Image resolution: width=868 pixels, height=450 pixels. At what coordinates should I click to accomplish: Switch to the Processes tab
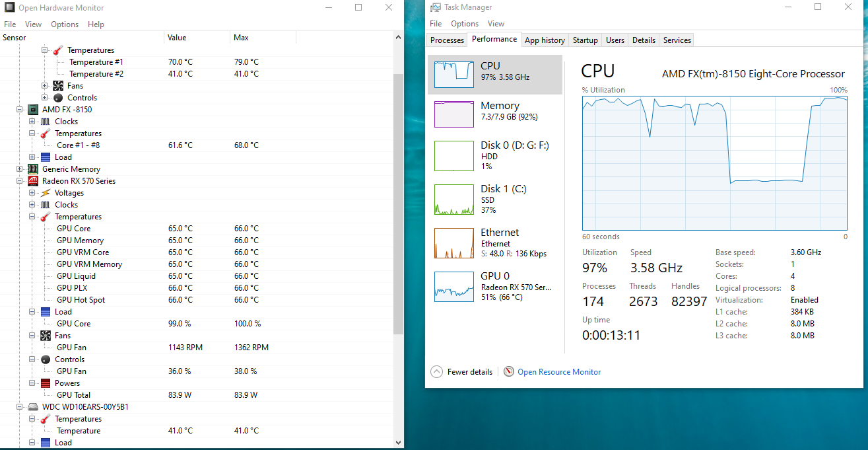click(x=447, y=40)
